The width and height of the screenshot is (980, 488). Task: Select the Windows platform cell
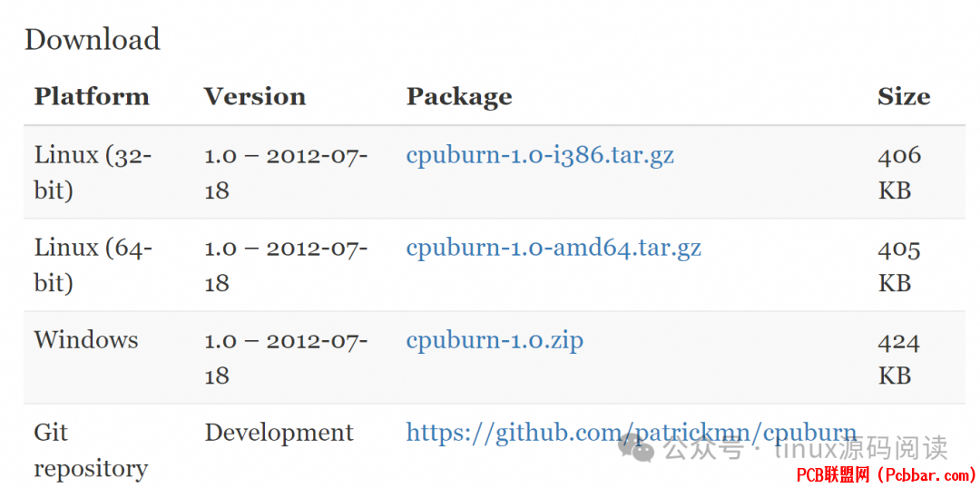coord(86,340)
